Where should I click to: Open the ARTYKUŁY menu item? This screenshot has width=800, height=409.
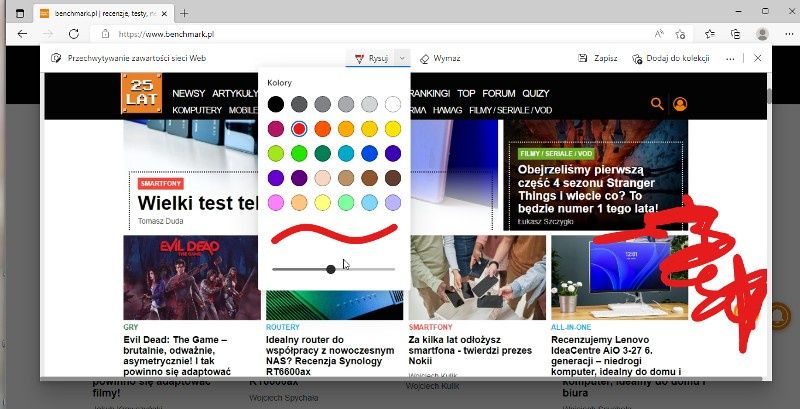tap(235, 93)
